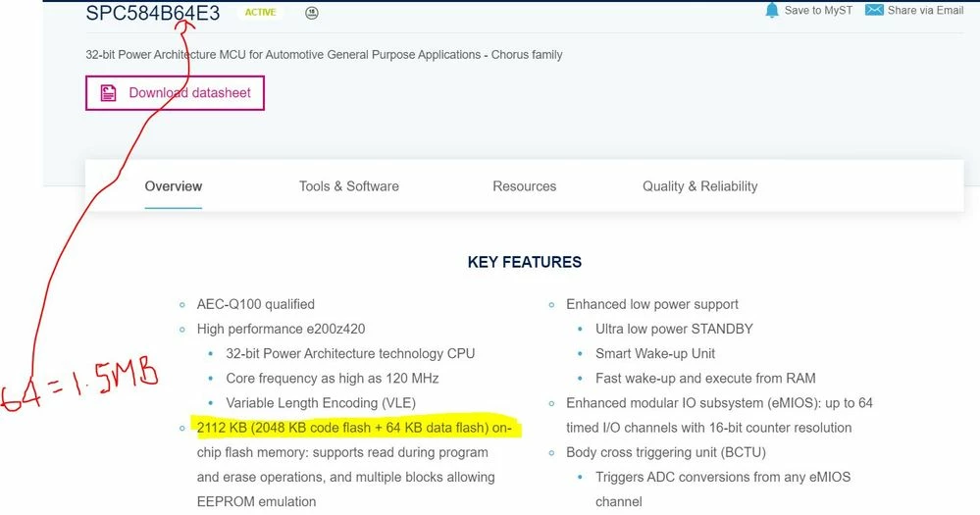The height and width of the screenshot is (515, 980).
Task: Click the Core frequency 120 MHz line
Action: coord(332,378)
